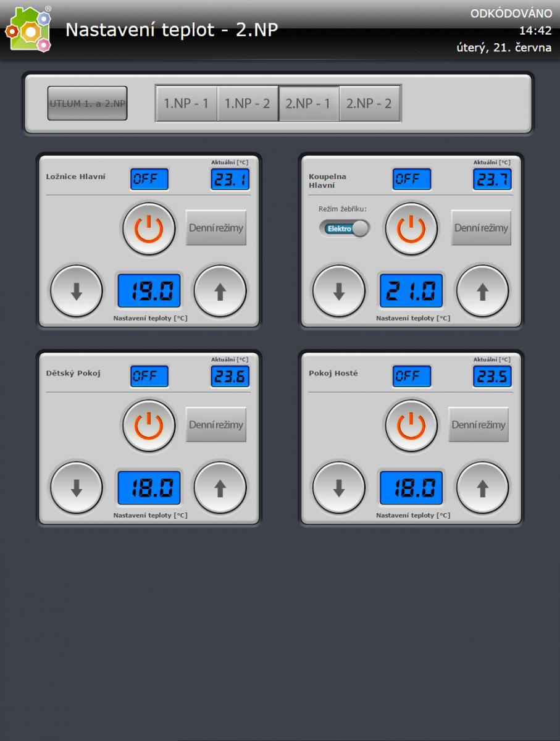This screenshot has width=560, height=741.
Task: Click the UTLUM 1. a 2.NP button
Action: point(87,103)
